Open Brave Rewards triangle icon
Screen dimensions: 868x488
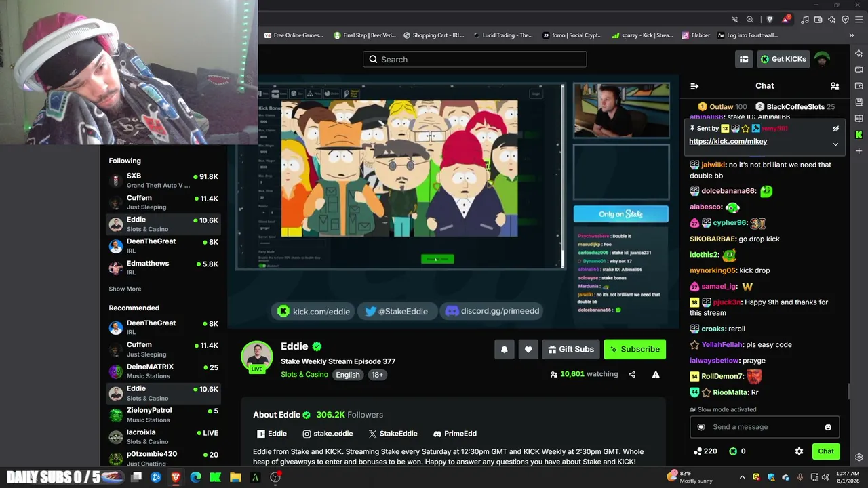tap(785, 20)
